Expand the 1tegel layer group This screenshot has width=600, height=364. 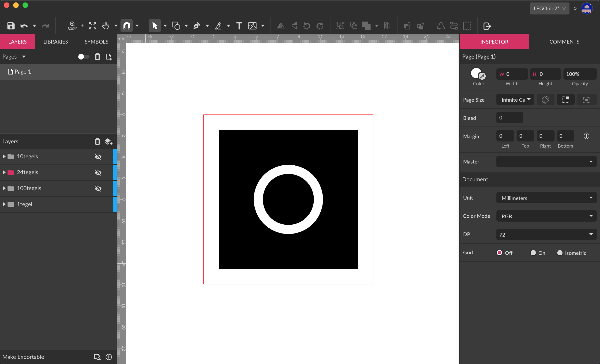(x=4, y=204)
